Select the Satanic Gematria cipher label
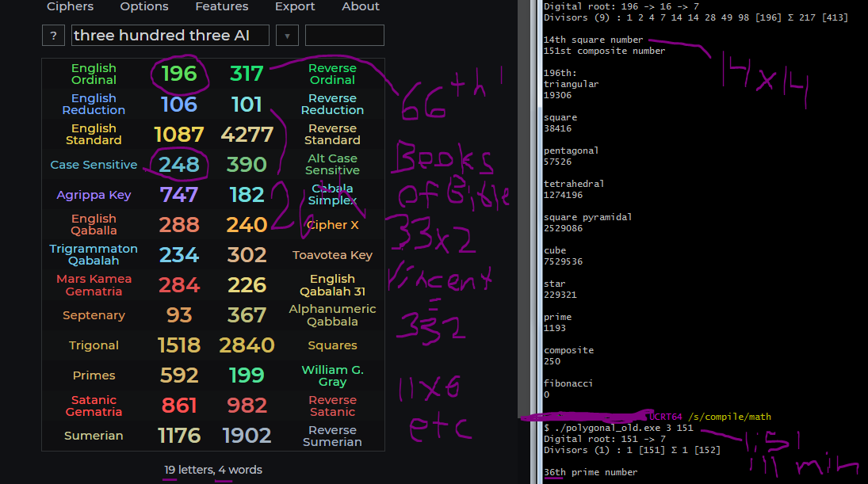Viewport: 868px width, 484px height. click(94, 406)
